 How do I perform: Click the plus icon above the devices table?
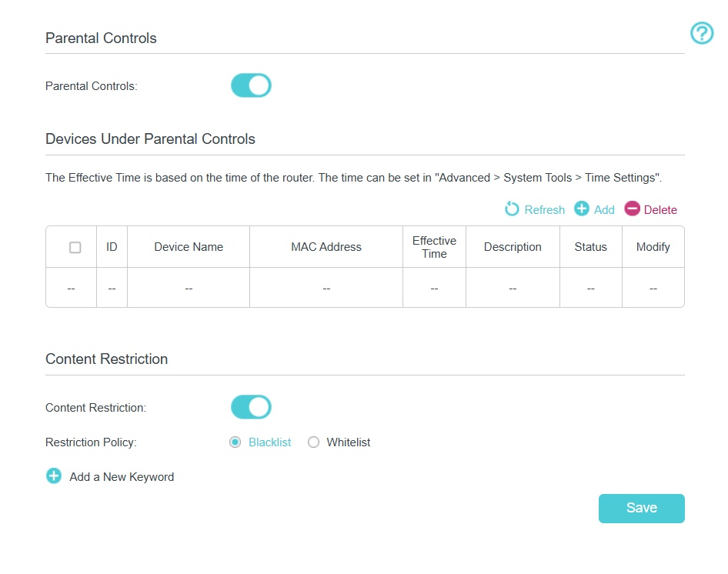(582, 209)
